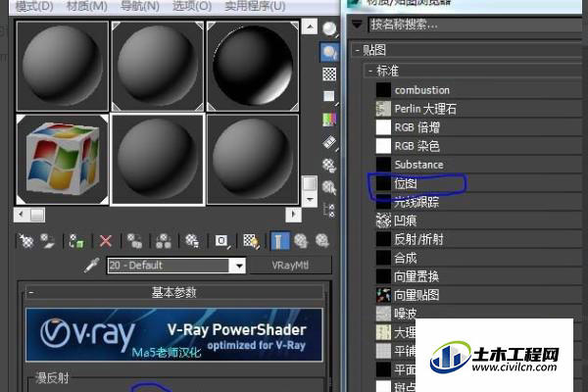The width and height of the screenshot is (588, 392).
Task: Click sample slots scroll down arrow
Action: (310, 199)
